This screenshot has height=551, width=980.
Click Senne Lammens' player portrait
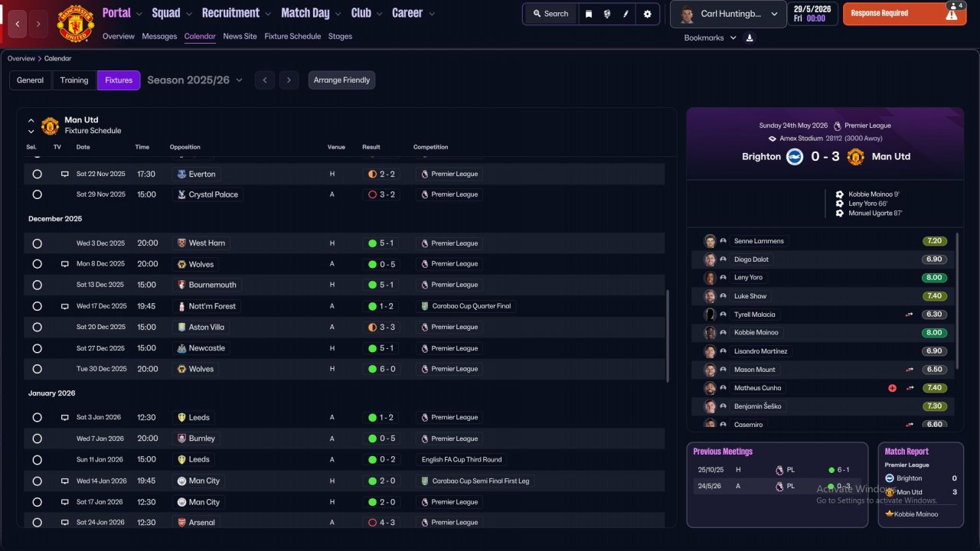click(x=710, y=241)
